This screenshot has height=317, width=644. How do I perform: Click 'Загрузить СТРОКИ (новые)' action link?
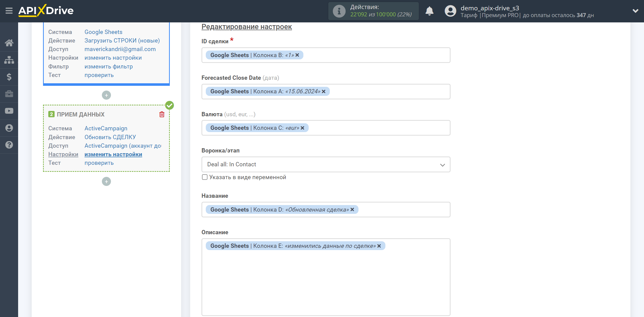[x=122, y=41]
